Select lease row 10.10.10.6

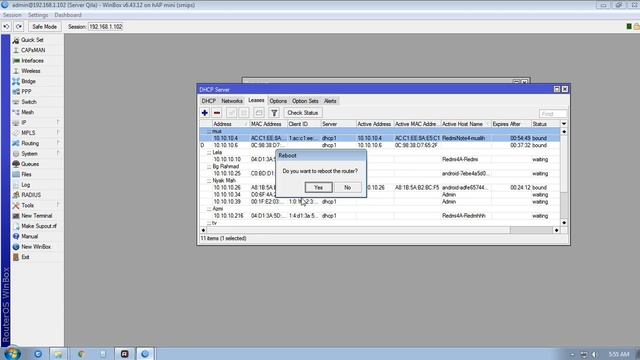click(380, 145)
